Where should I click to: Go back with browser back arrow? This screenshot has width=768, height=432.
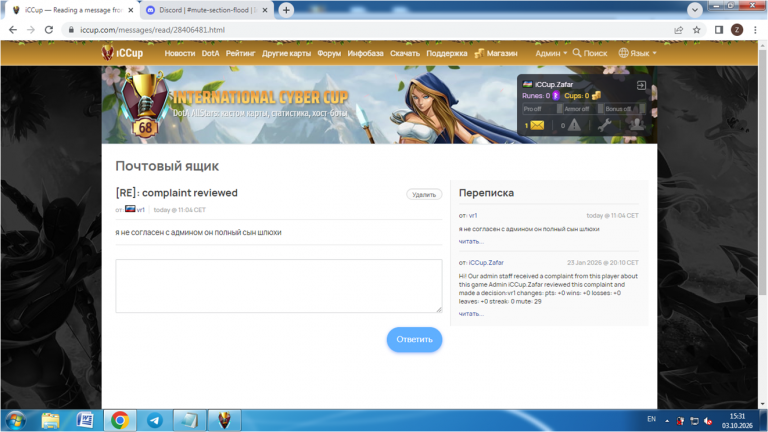[13, 30]
